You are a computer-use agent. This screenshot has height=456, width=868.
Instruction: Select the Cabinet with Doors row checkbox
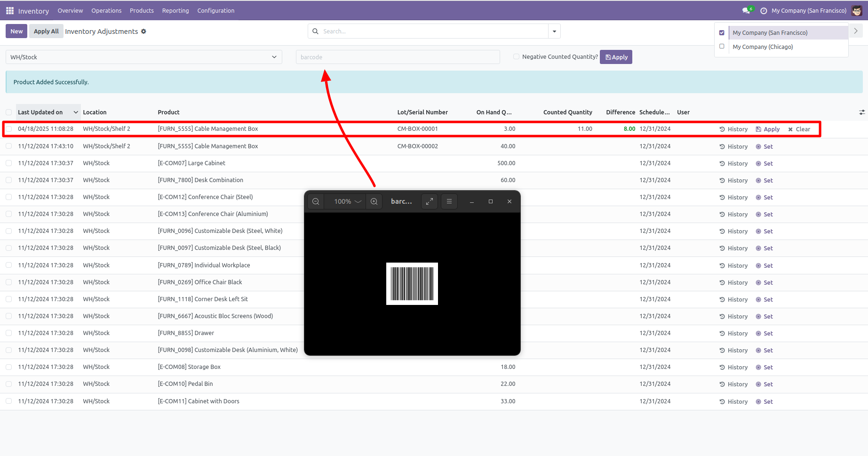[x=9, y=401]
